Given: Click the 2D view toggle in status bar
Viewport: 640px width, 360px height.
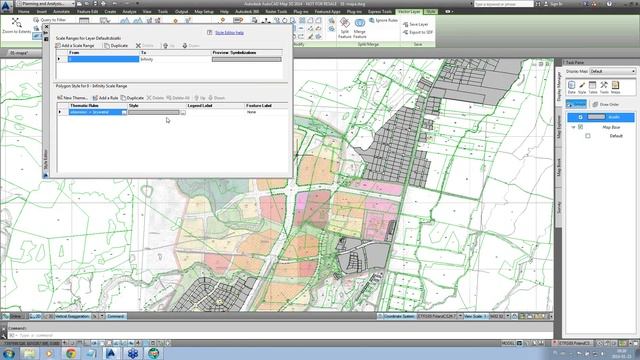Looking at the screenshot, I should [x=36, y=316].
